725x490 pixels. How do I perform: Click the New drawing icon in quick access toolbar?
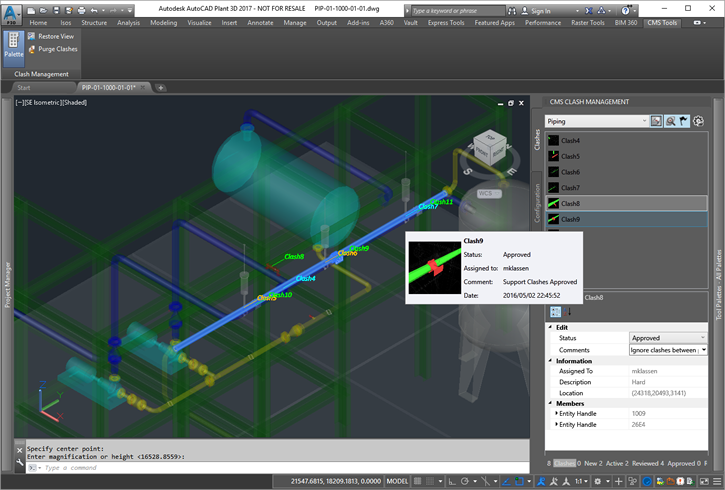coord(31,10)
